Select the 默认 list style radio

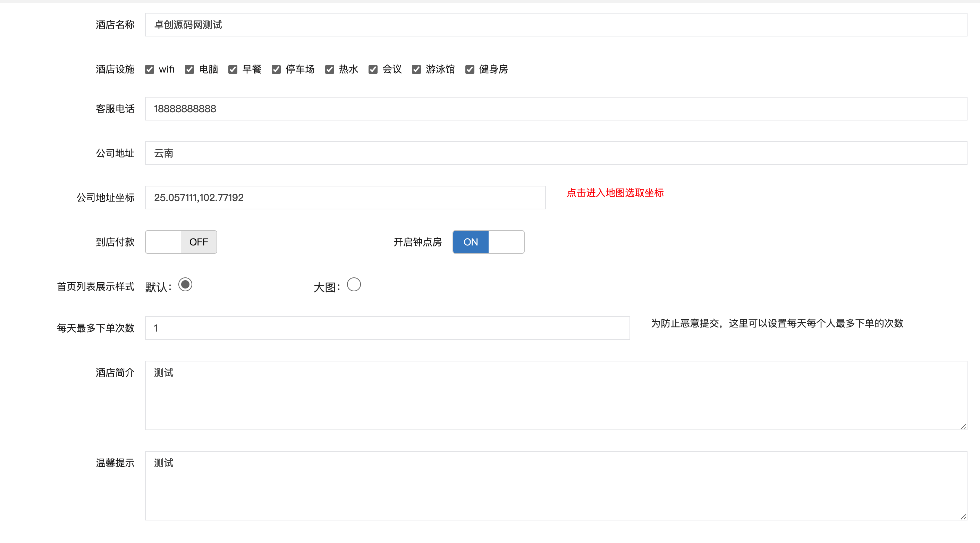pos(185,285)
